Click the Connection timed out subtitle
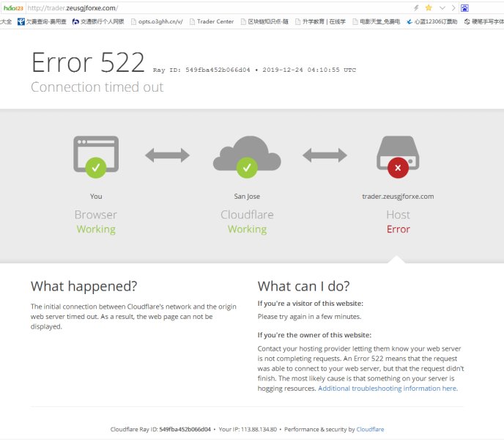The width and height of the screenshot is (504, 440). click(97, 87)
